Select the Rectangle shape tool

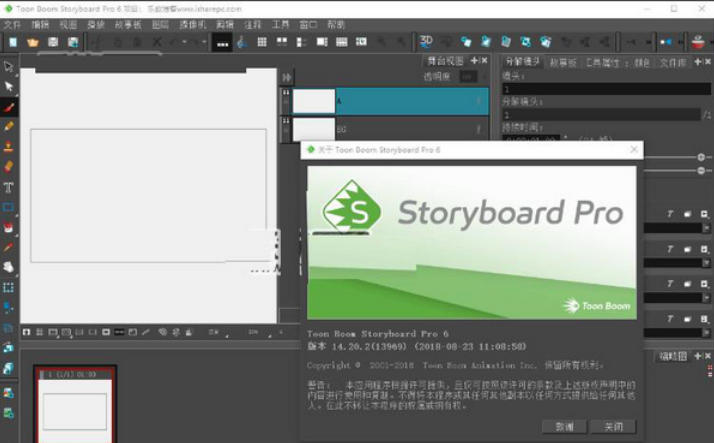pyautogui.click(x=9, y=207)
